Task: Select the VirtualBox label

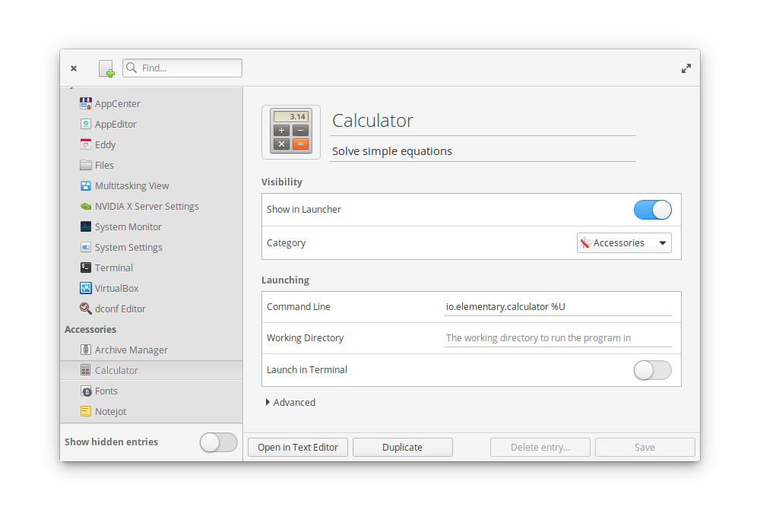Action: (x=117, y=288)
